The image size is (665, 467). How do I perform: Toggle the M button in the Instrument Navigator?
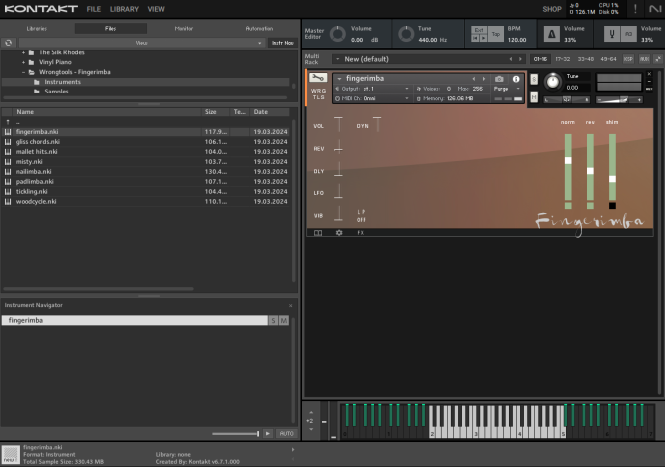pos(284,320)
